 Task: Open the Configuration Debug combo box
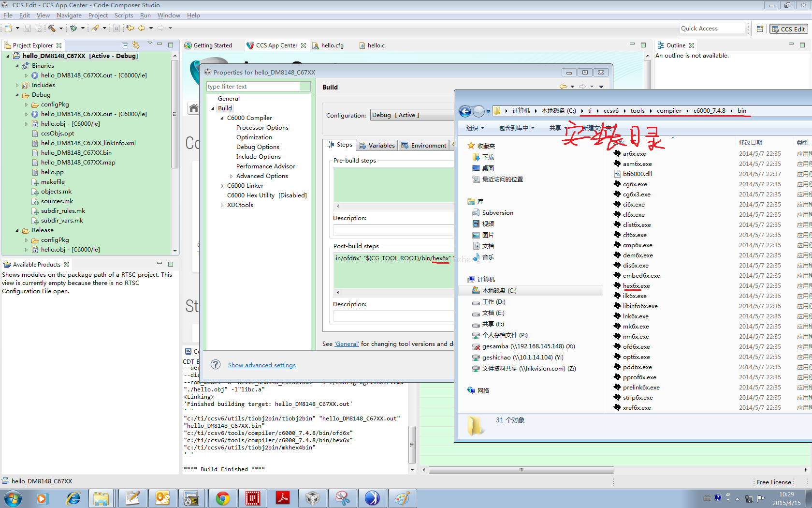point(412,115)
